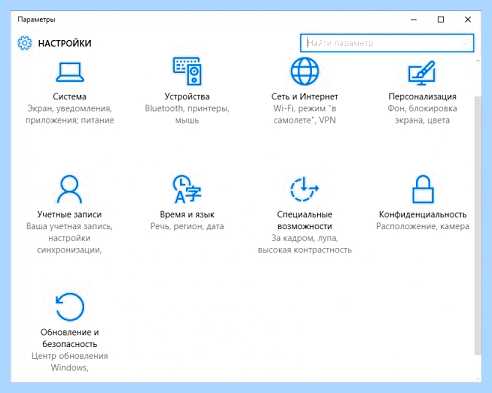Click the "Речь, регион, дата" description
The image size is (492, 393).
click(187, 227)
